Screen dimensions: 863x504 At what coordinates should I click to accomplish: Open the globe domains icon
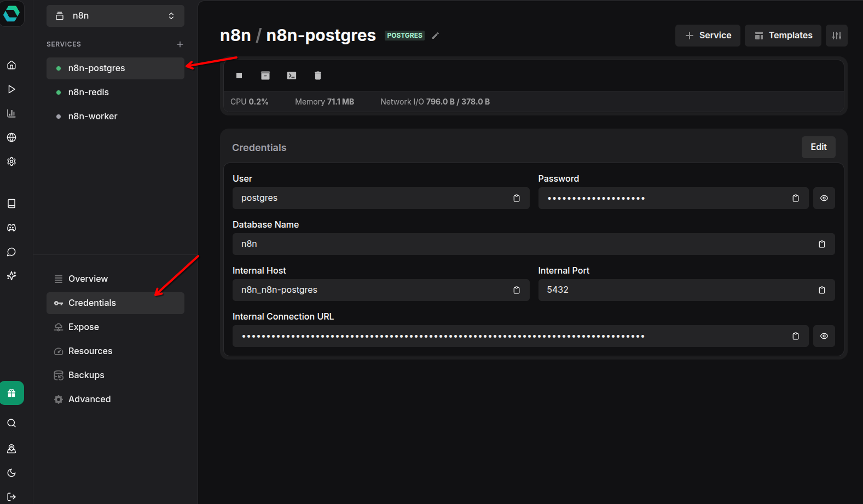tap(11, 137)
